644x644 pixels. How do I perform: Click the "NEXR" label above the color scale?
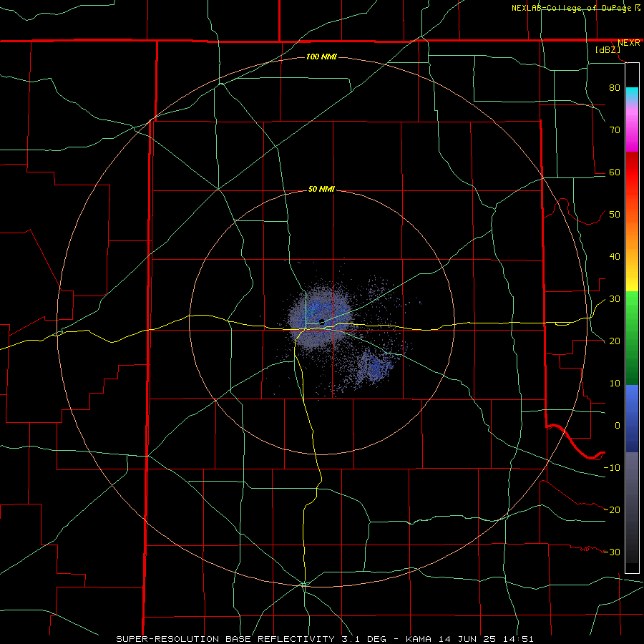628,43
